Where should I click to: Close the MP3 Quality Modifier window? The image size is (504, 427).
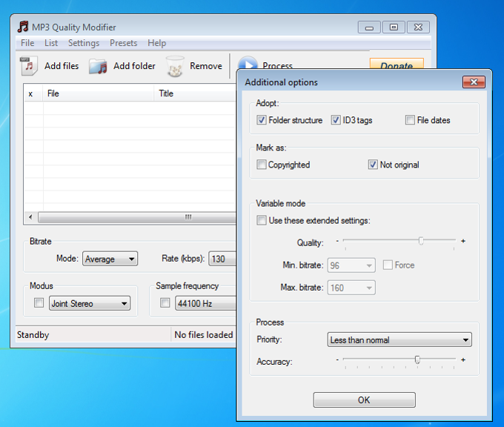point(418,27)
